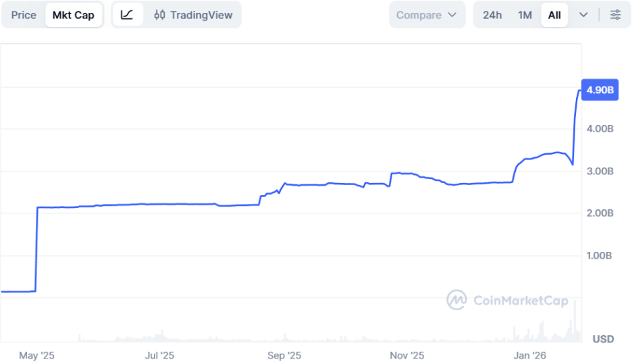Click the CoinMarketCap watermark logo
632x364 pixels.
[457, 300]
